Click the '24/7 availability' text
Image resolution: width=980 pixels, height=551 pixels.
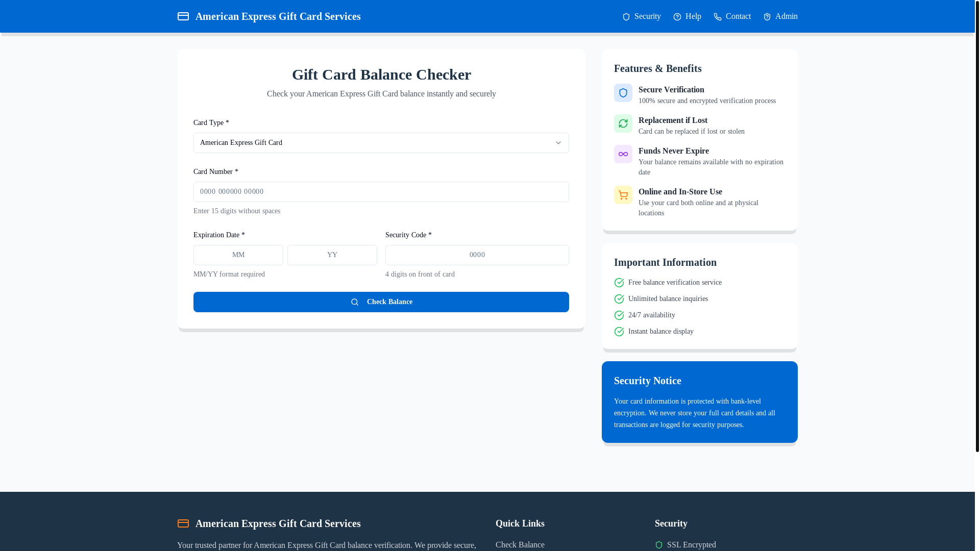(x=652, y=315)
